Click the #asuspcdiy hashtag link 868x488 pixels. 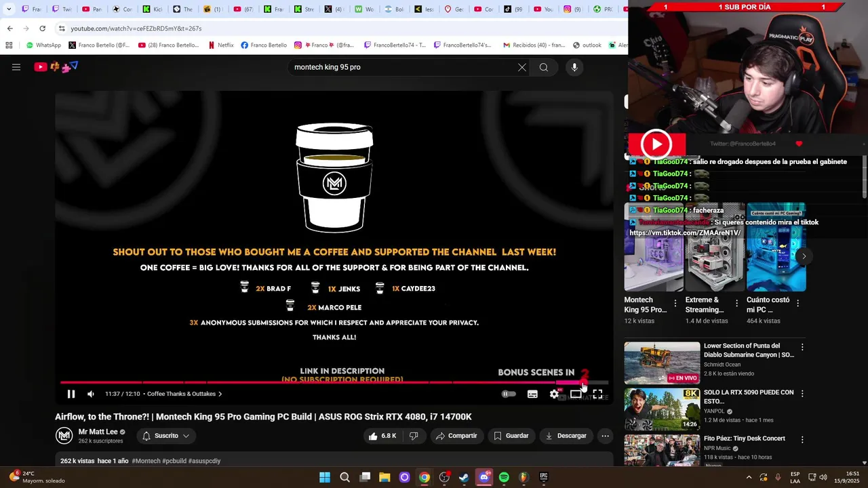pos(204,461)
